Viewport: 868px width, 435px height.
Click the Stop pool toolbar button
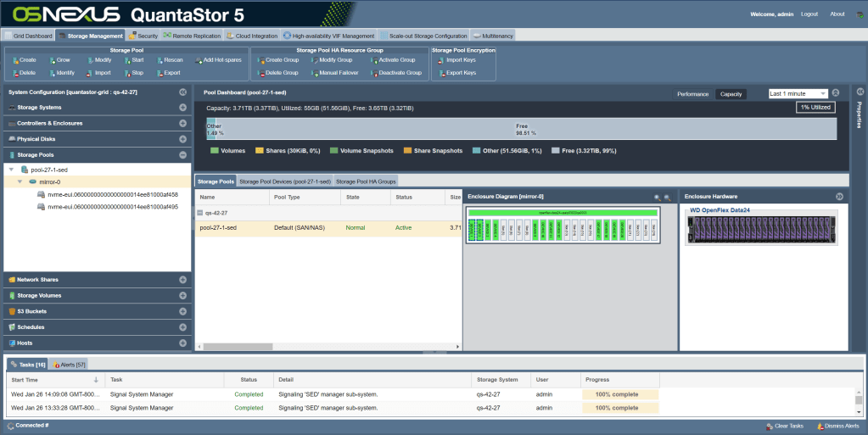pyautogui.click(x=134, y=73)
